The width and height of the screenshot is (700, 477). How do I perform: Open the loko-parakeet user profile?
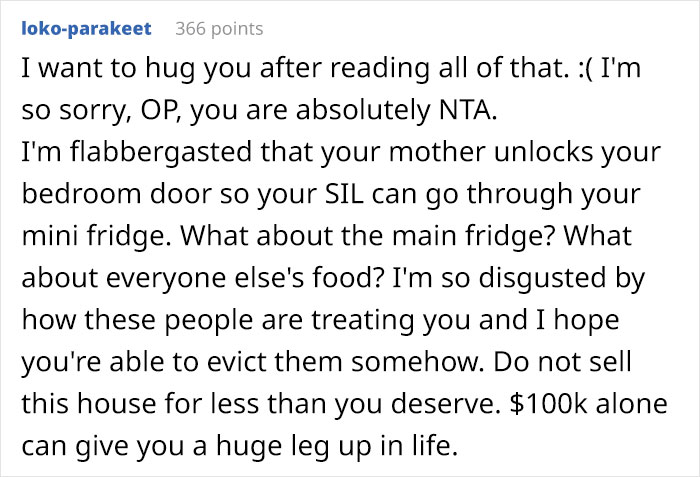click(86, 28)
